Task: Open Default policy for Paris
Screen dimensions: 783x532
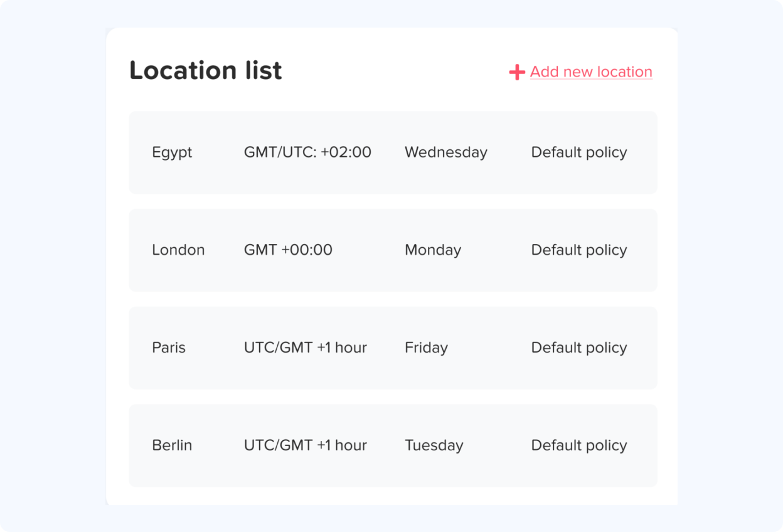Action: coord(578,348)
